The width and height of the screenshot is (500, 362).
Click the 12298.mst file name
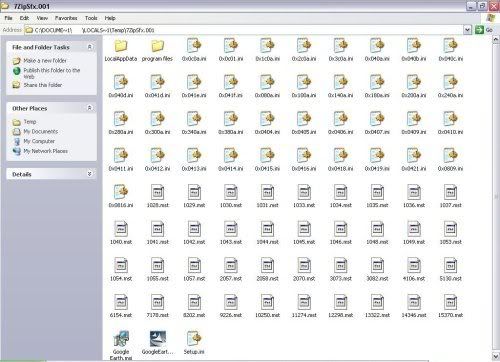340,315
